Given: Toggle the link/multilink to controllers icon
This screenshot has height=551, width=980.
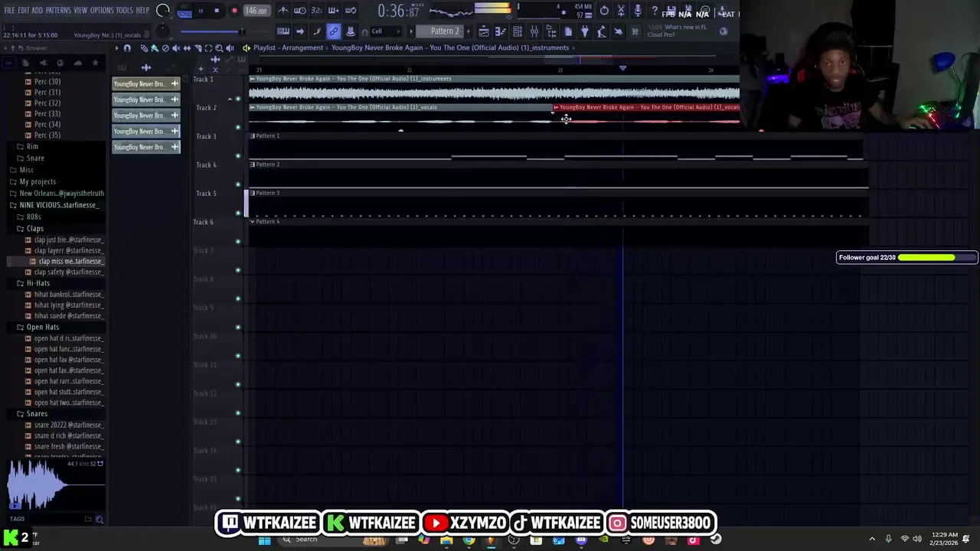Looking at the screenshot, I should click(333, 31).
